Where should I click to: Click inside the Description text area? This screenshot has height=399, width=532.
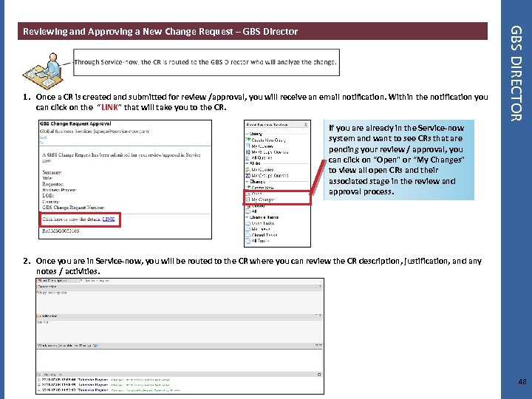click(179, 301)
